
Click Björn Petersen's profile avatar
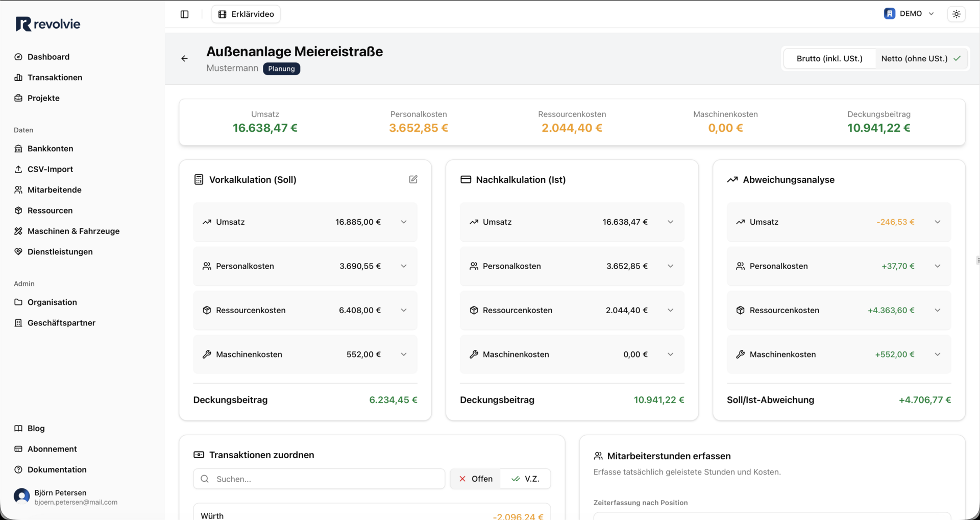[x=21, y=497]
